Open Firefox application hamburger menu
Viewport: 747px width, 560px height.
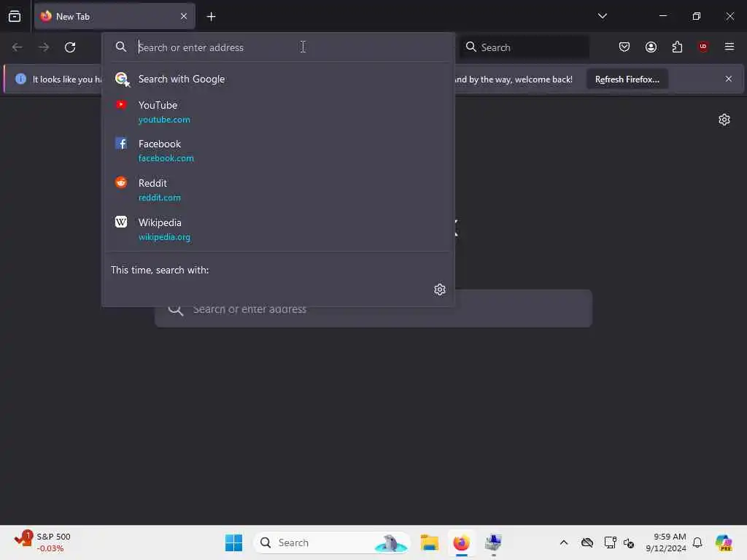(x=729, y=47)
